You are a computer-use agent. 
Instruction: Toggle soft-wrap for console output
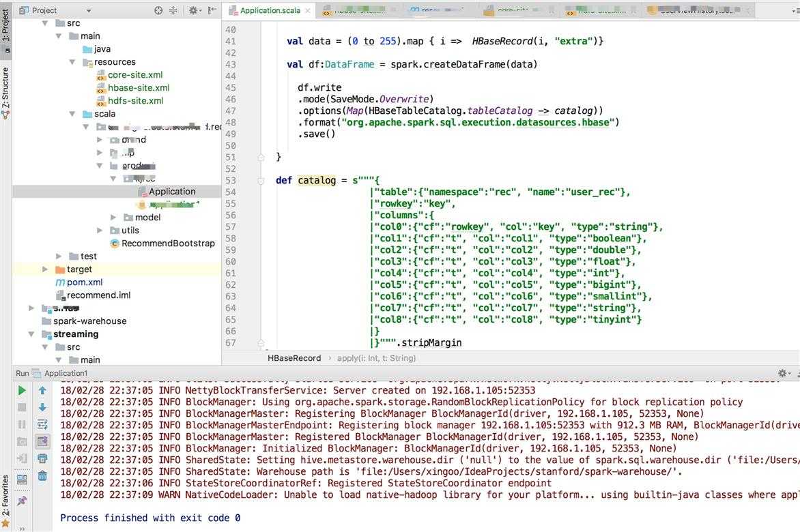coord(42,424)
